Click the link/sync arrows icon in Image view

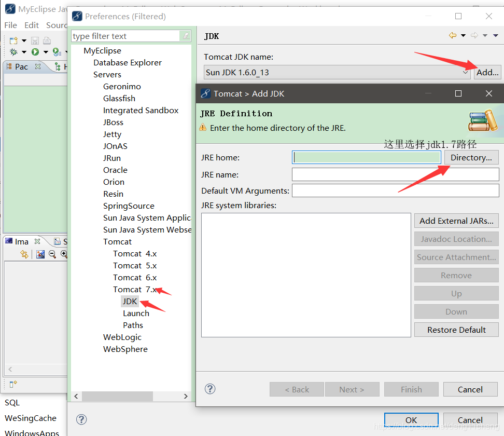click(24, 254)
